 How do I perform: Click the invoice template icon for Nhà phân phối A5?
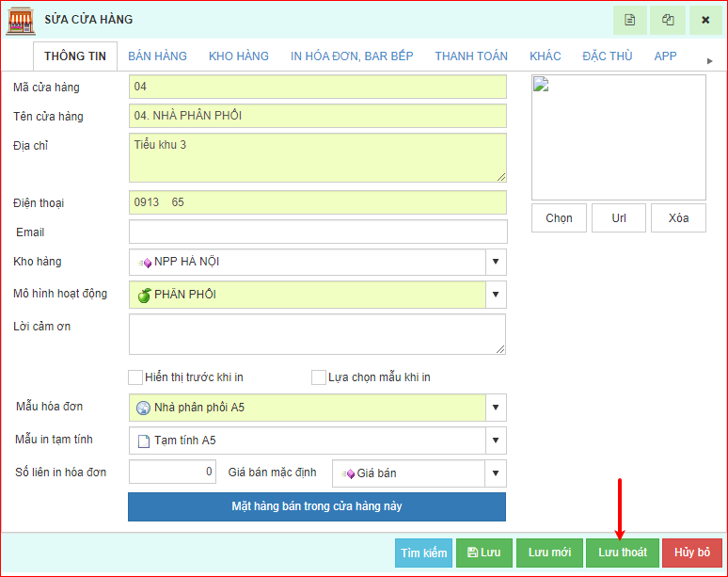tap(143, 408)
